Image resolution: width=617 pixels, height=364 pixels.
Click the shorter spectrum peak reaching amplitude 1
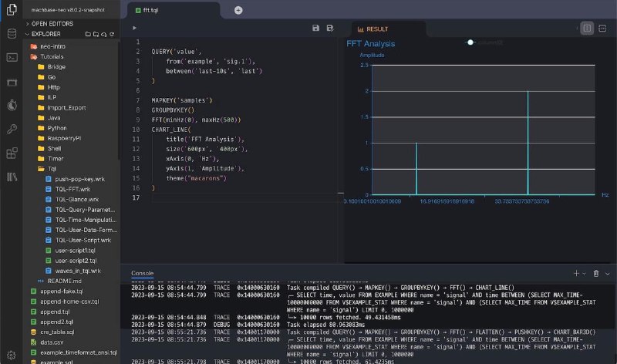(x=416, y=169)
